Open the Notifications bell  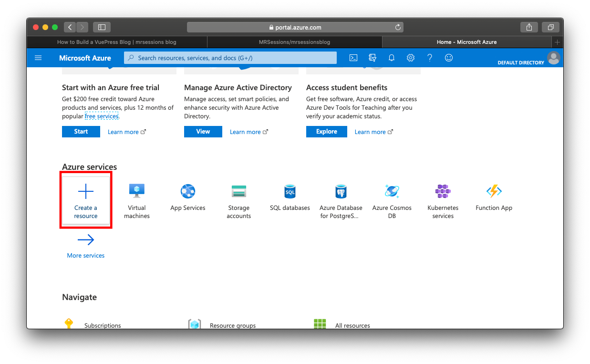(x=392, y=58)
